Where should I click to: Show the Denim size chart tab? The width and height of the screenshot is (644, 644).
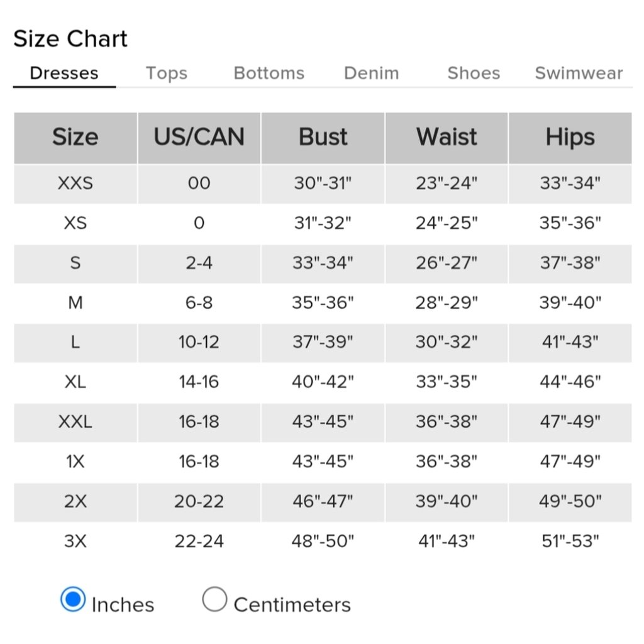371,73
